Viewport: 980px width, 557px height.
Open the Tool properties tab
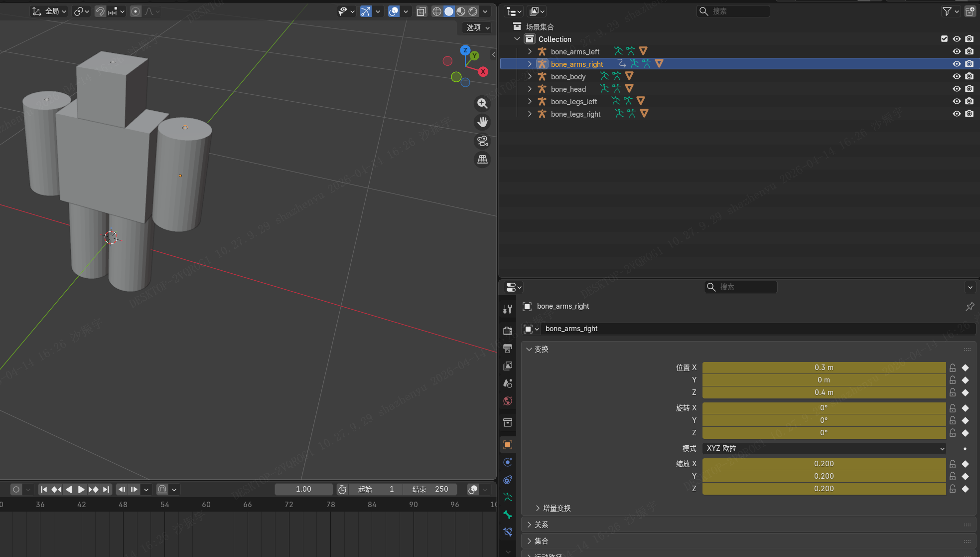click(x=508, y=309)
